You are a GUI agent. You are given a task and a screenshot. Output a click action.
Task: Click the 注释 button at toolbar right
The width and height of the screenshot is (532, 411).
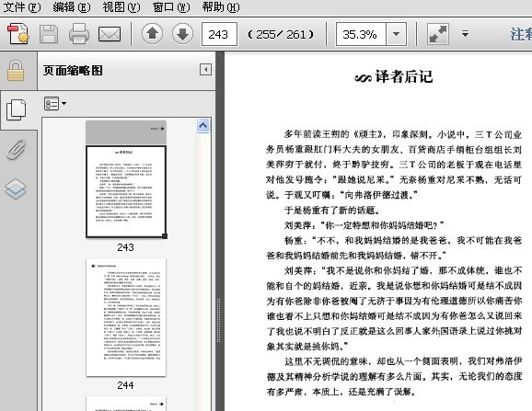(521, 35)
